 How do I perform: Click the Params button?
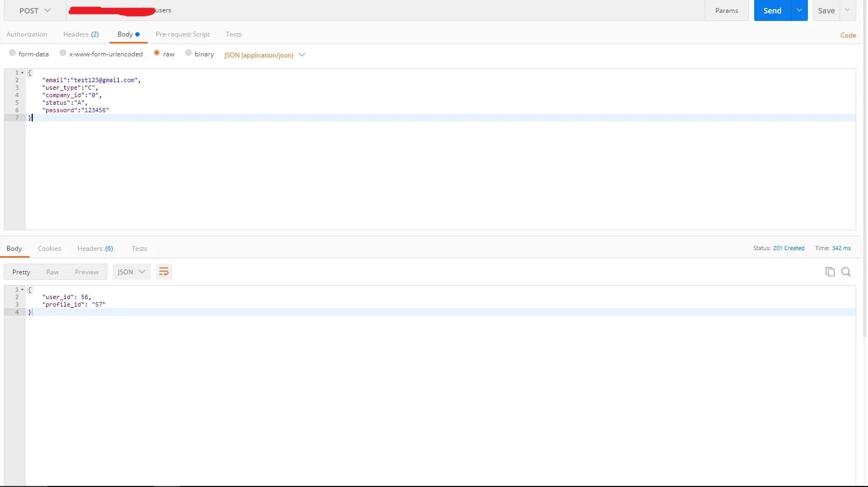point(727,10)
